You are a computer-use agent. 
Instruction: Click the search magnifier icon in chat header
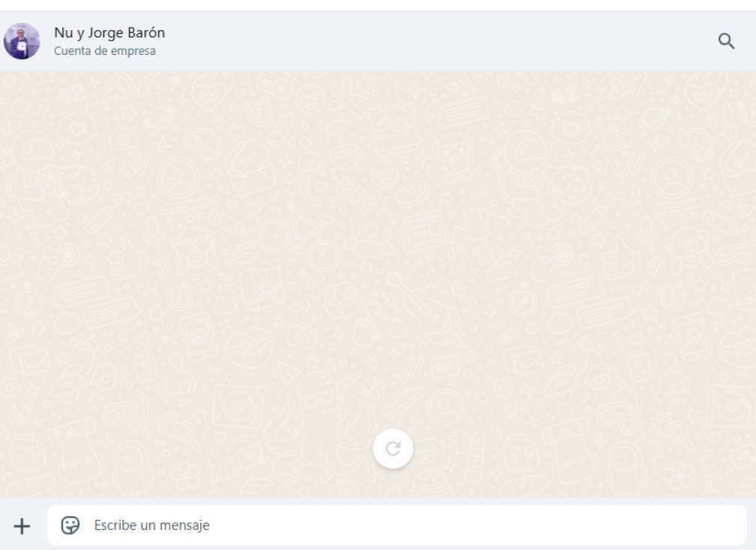tap(726, 41)
